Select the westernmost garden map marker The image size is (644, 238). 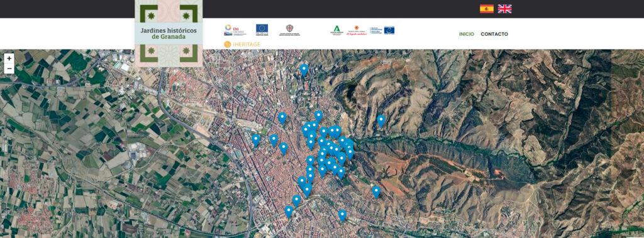click(256, 140)
